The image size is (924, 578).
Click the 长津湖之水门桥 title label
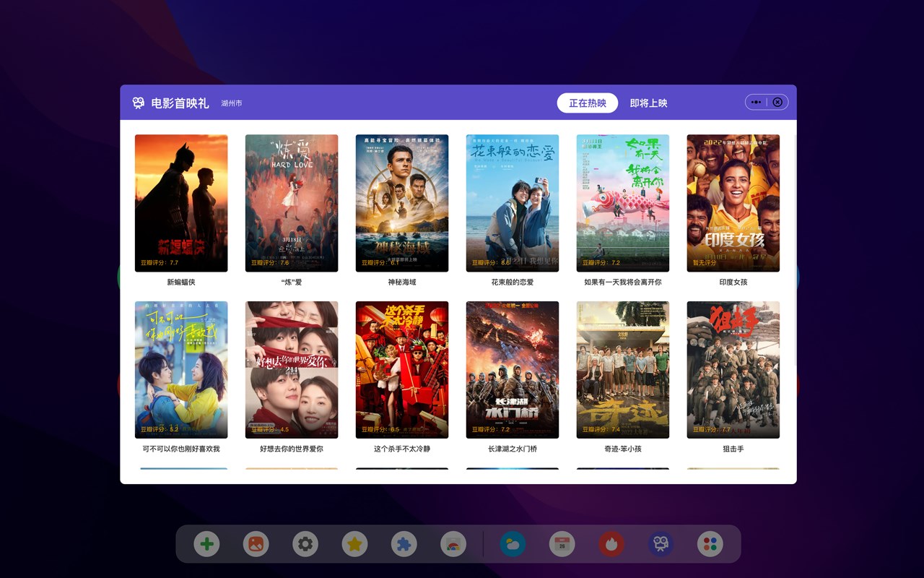tap(513, 449)
